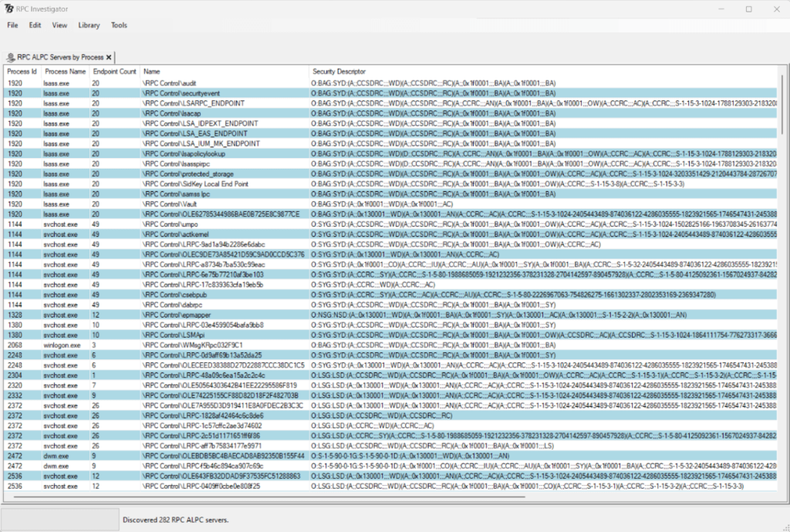Select the winlogon.exe process row
Screen dimensions: 790x532
62,345
